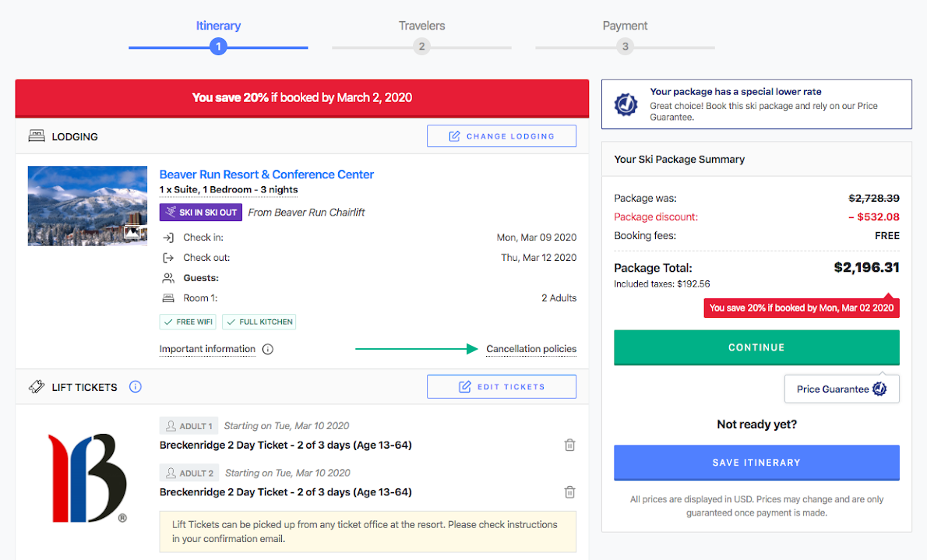The height and width of the screenshot is (560, 927).
Task: Remove Adult 2 ticket using trash icon
Action: tap(569, 492)
